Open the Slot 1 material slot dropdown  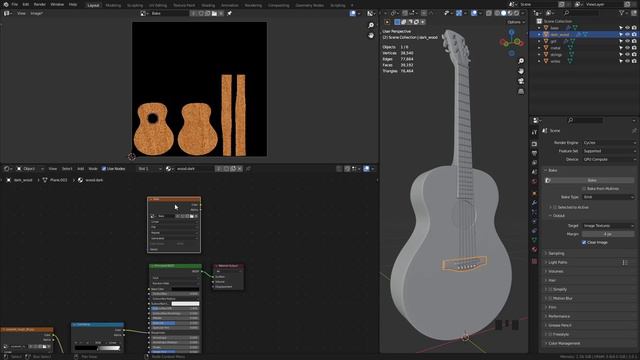click(149, 169)
